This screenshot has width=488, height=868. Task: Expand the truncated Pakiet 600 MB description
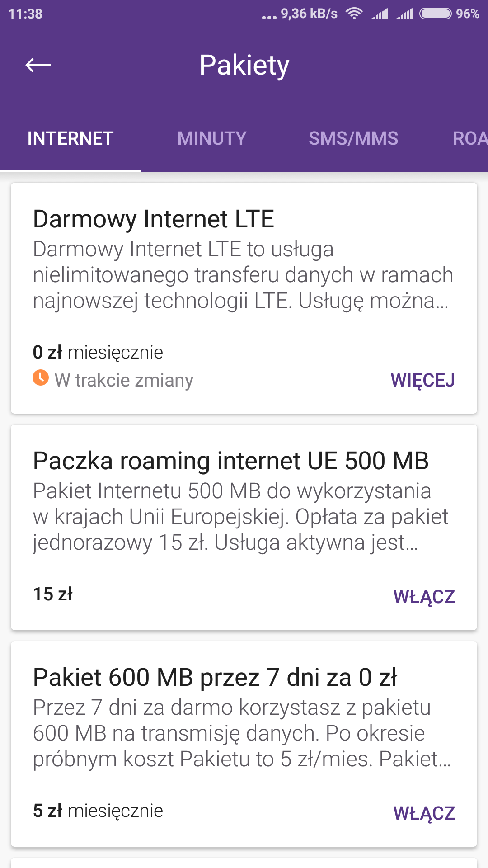pyautogui.click(x=242, y=733)
